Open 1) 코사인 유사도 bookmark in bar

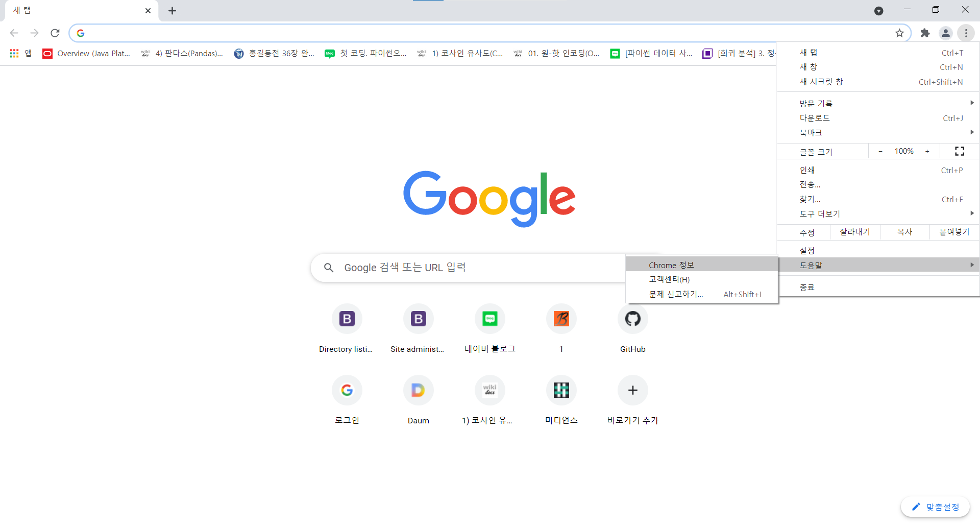459,53
